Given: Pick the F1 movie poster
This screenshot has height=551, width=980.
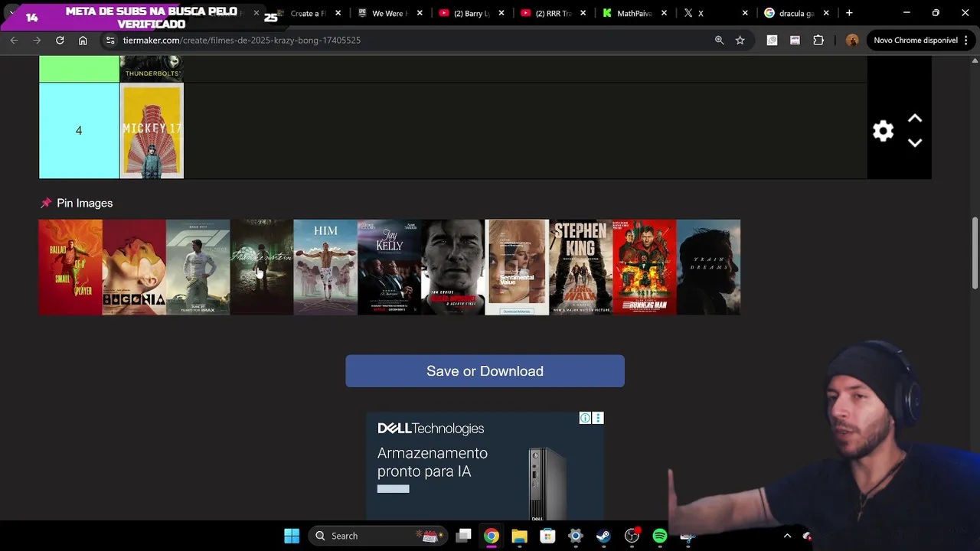Looking at the screenshot, I should (198, 267).
